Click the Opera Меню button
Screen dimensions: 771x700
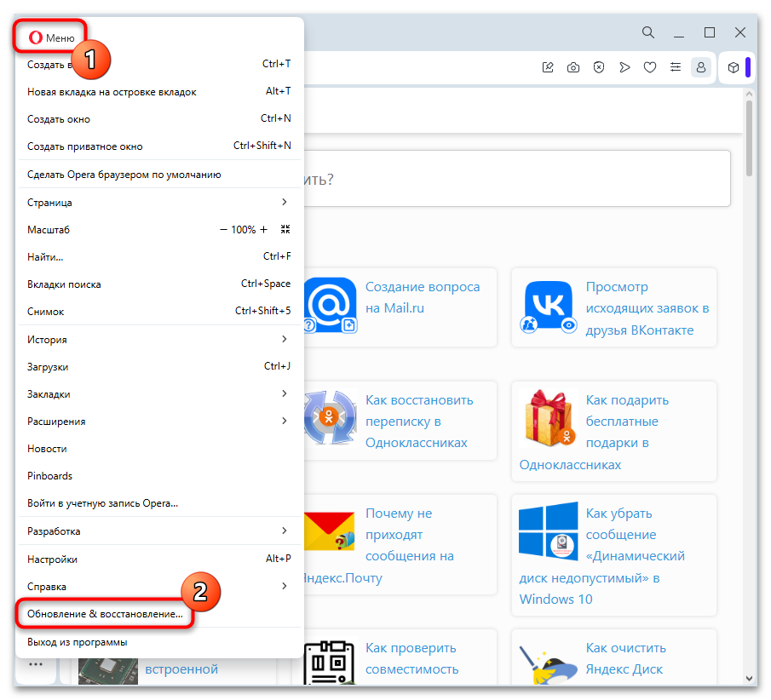coord(50,37)
